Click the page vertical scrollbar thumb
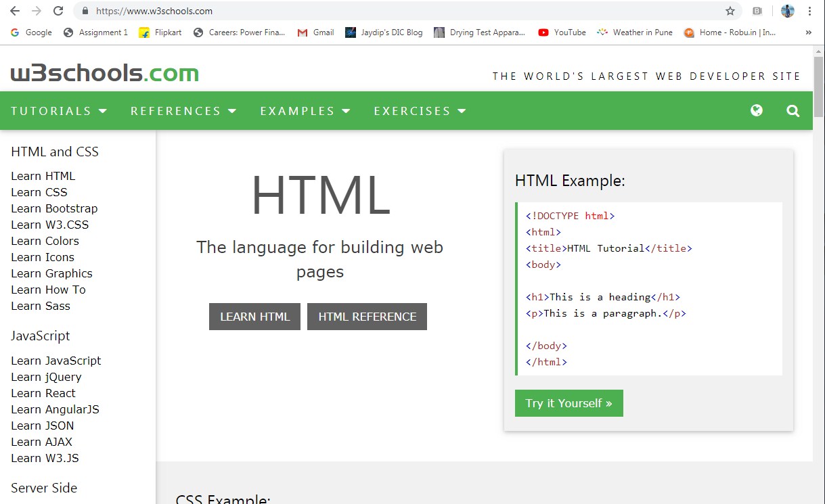Screen dimensions: 825x504 coord(819,87)
